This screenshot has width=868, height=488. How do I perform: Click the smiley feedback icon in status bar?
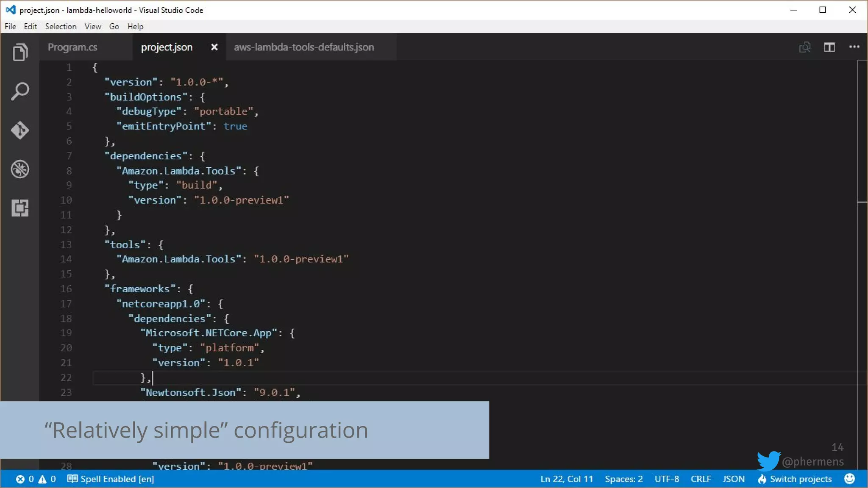849,479
